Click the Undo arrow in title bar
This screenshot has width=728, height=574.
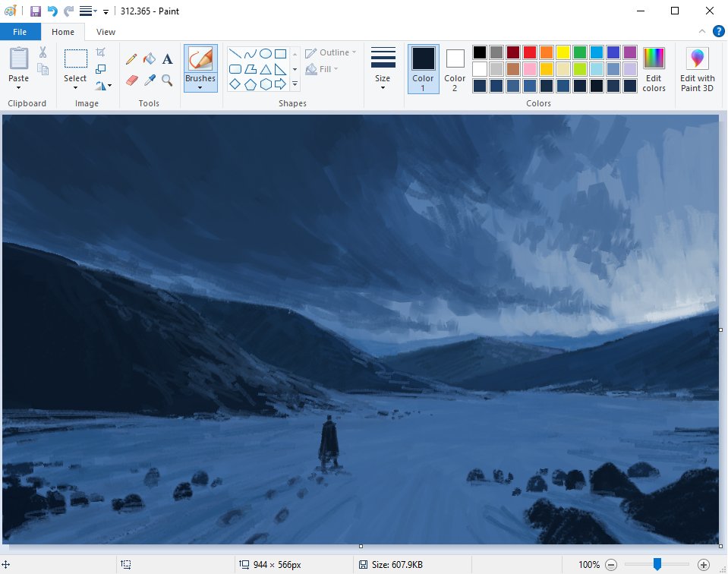tap(52, 11)
